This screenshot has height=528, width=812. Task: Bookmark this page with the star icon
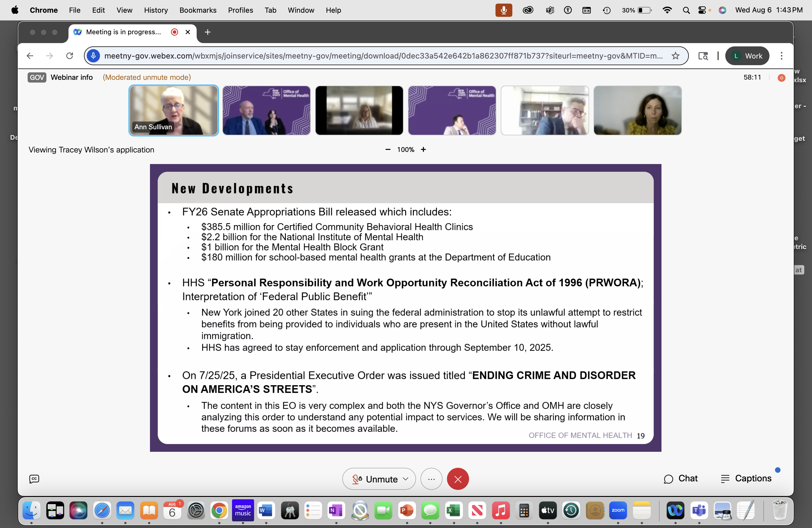coord(676,56)
